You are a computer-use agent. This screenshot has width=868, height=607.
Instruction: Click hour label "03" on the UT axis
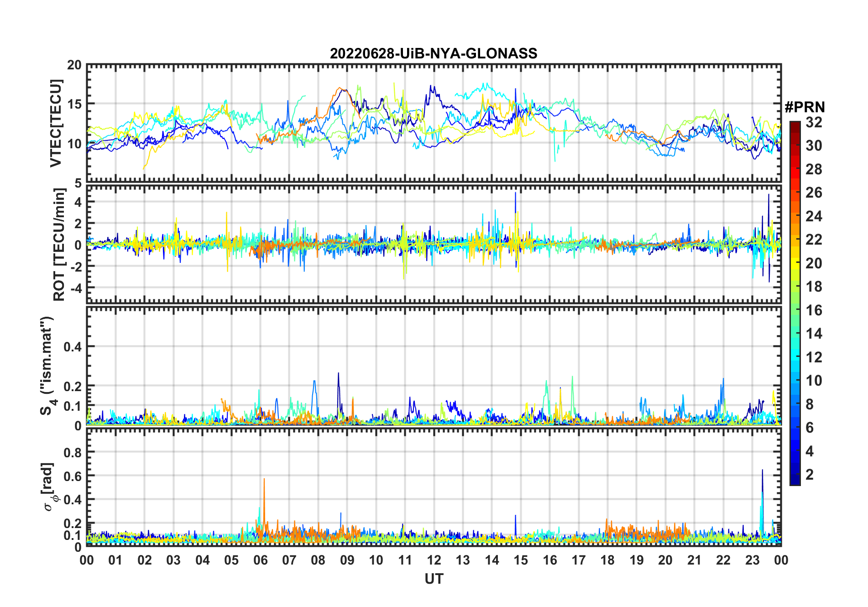tap(173, 560)
